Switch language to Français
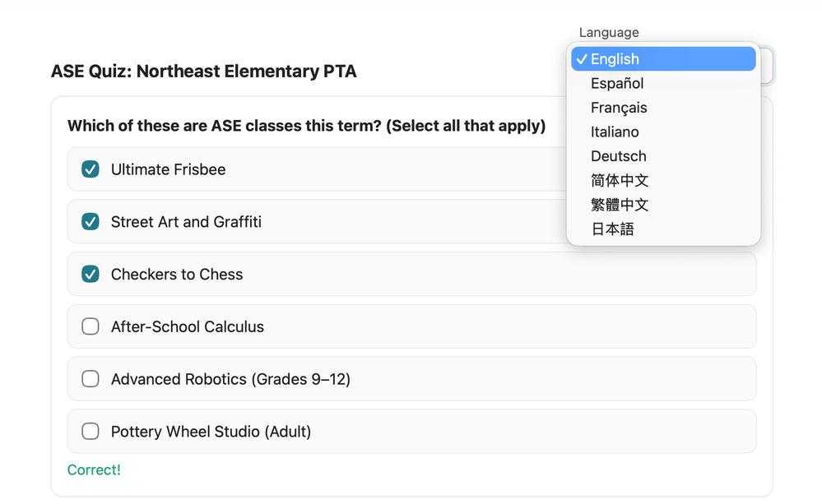 tap(619, 108)
